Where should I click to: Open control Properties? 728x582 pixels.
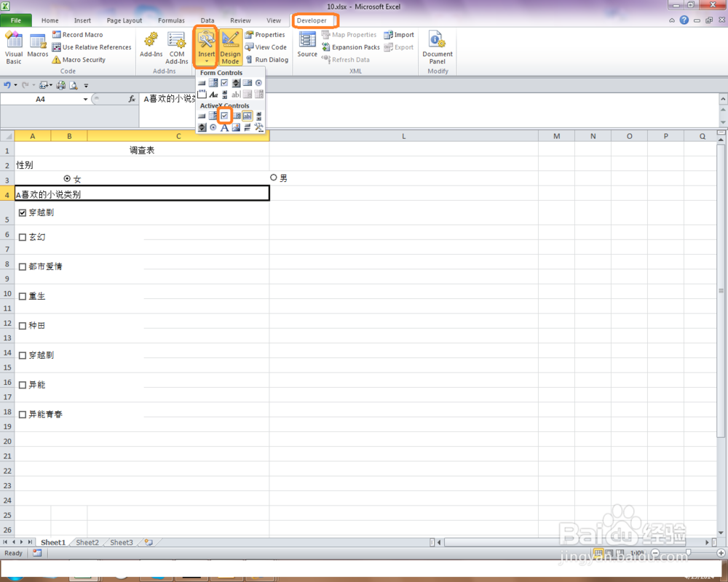(x=265, y=35)
